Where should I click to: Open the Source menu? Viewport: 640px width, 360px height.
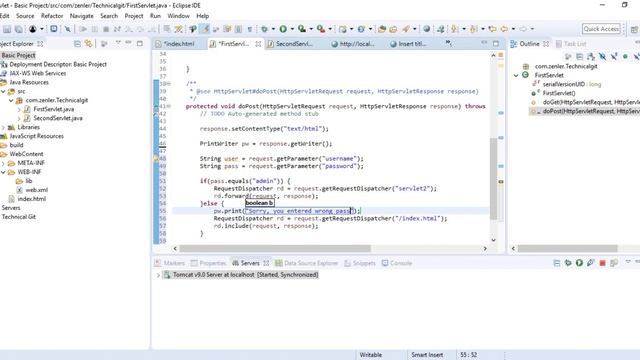[25, 16]
